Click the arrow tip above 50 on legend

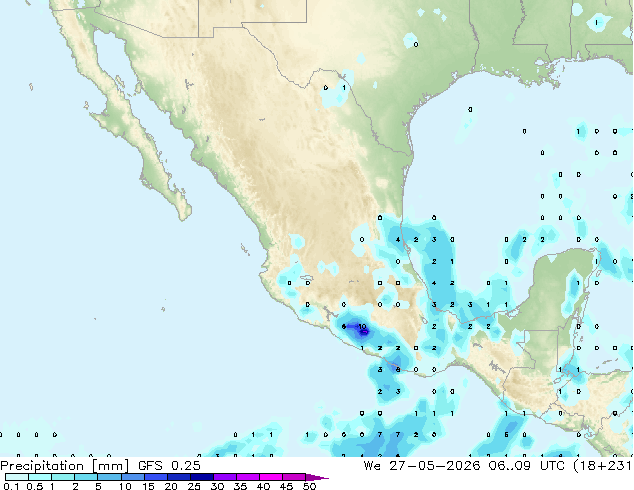click(x=317, y=477)
